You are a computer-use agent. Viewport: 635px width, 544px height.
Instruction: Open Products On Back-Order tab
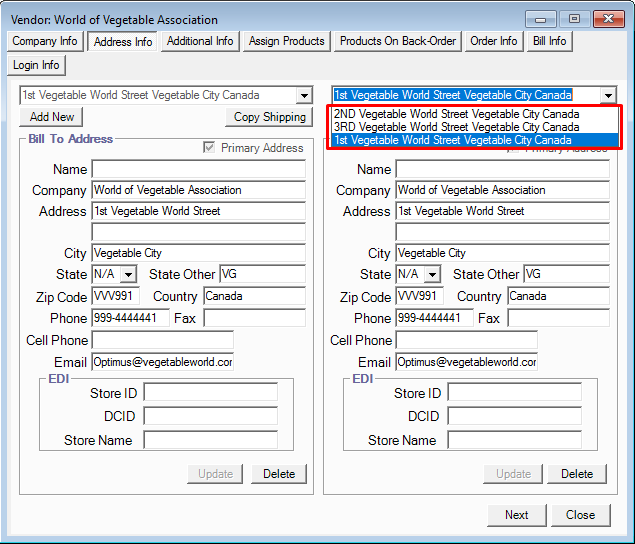click(x=397, y=41)
